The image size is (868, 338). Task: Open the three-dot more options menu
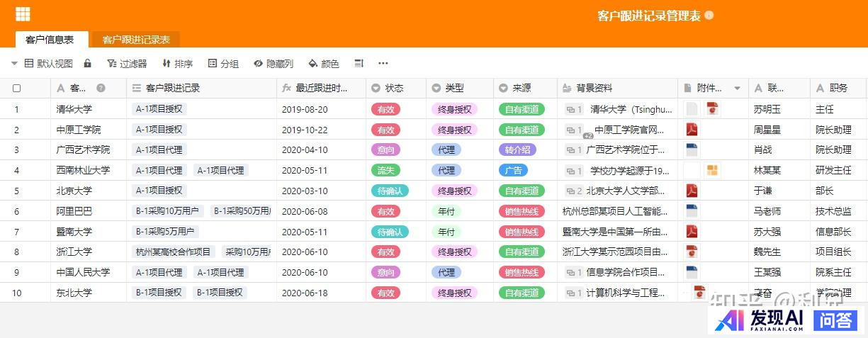point(383,63)
